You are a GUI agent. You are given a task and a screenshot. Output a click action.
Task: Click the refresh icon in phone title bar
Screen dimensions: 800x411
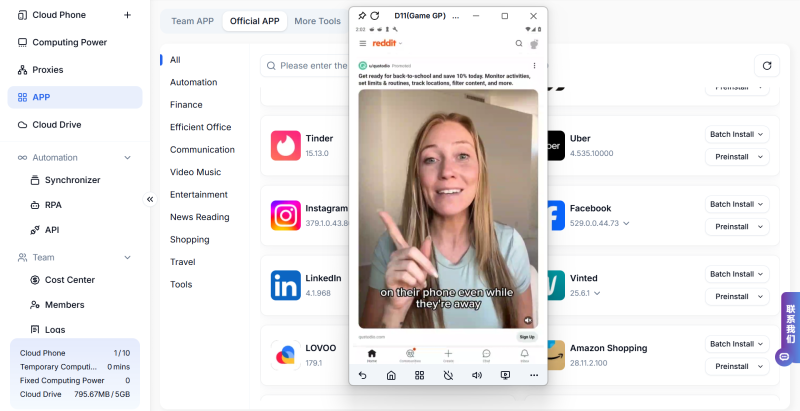pos(375,16)
